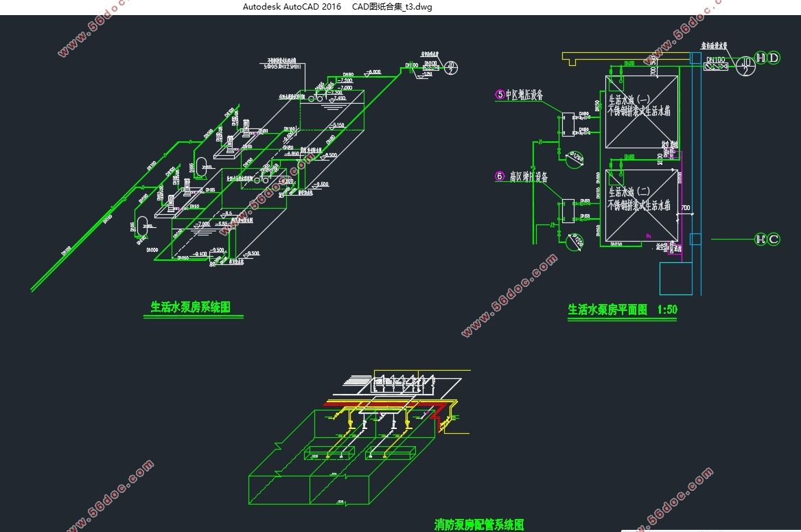The width and height of the screenshot is (801, 532).
Task: Click the 生活水池(一) water tank label
Action: [629, 100]
